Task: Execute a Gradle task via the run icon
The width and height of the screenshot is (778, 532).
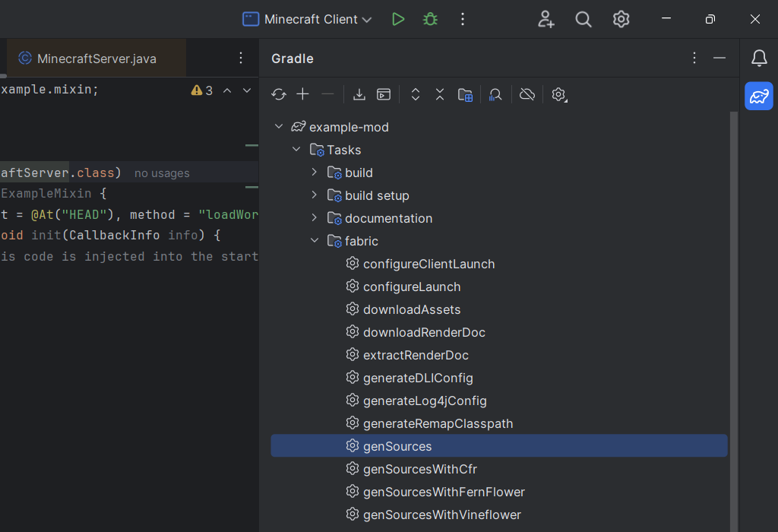Action: click(x=384, y=94)
